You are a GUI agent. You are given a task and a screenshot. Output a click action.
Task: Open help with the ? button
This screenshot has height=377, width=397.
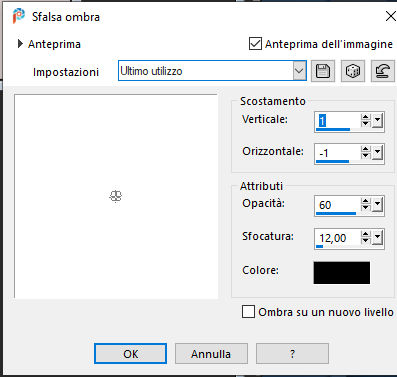click(292, 354)
